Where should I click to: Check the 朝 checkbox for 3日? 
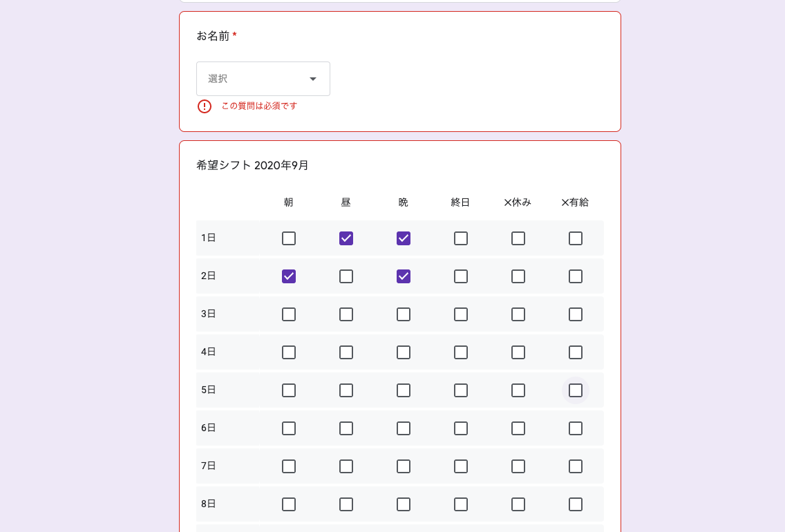[x=288, y=314]
